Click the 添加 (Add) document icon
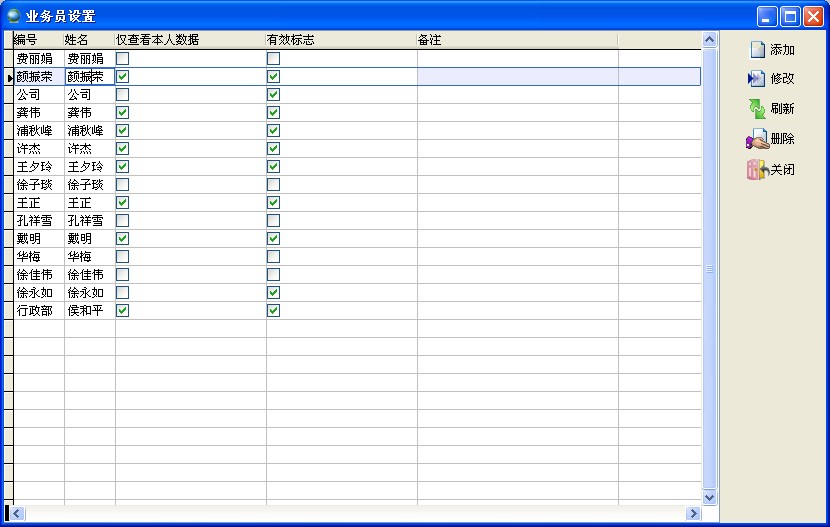 pos(757,49)
